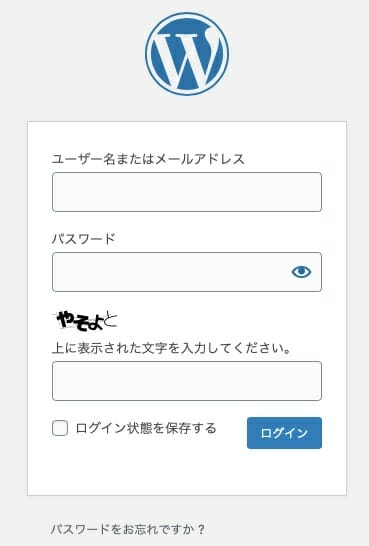Tick the remember login state box

pyautogui.click(x=60, y=428)
